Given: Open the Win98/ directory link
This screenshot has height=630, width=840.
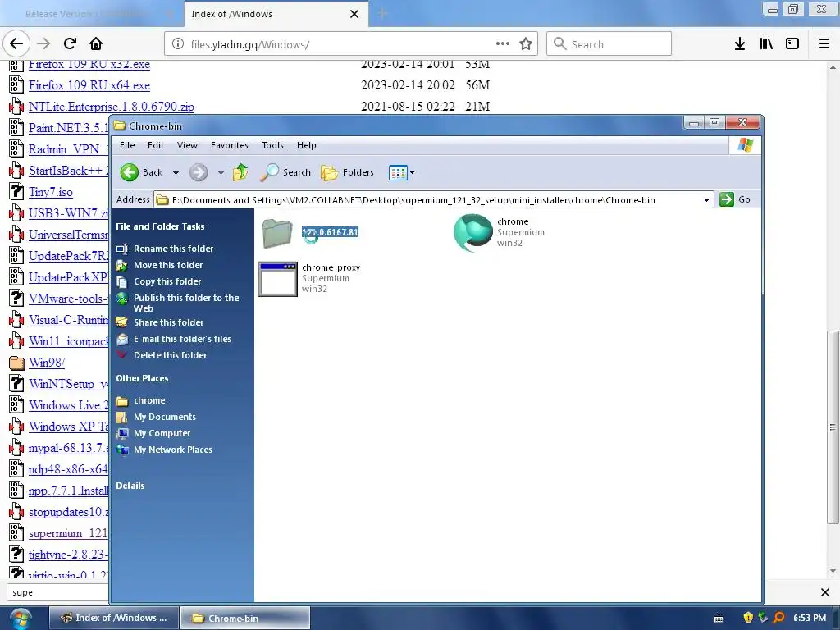Looking at the screenshot, I should pyautogui.click(x=47, y=363).
